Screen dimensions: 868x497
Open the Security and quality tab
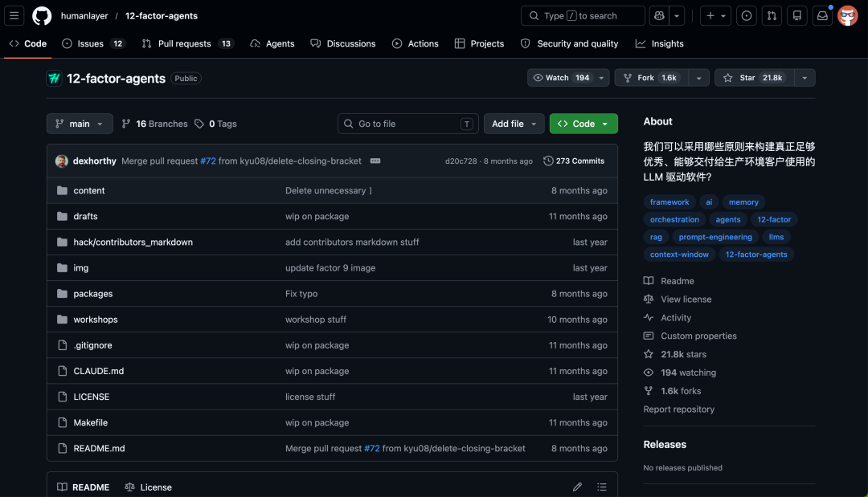pos(570,43)
